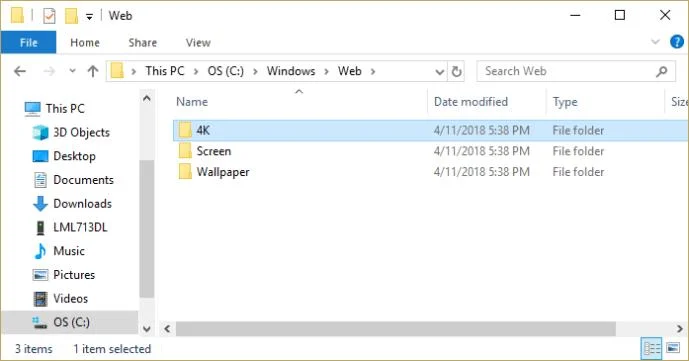Switch to the View ribbon tab
The image size is (689, 361).
198,43
